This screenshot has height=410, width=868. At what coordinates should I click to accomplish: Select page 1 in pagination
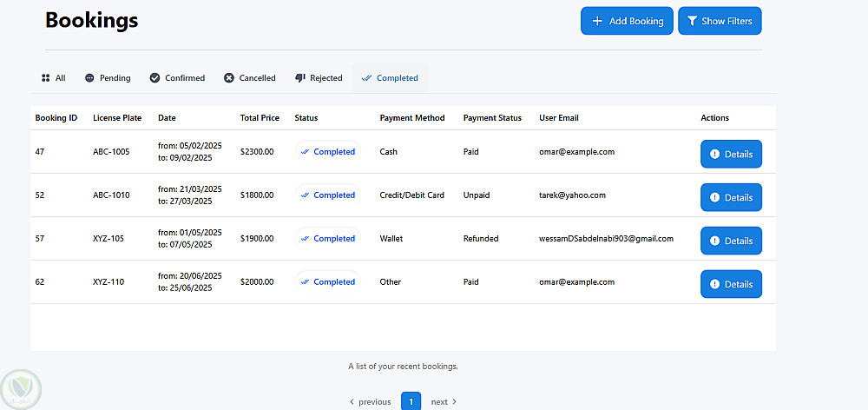click(411, 401)
